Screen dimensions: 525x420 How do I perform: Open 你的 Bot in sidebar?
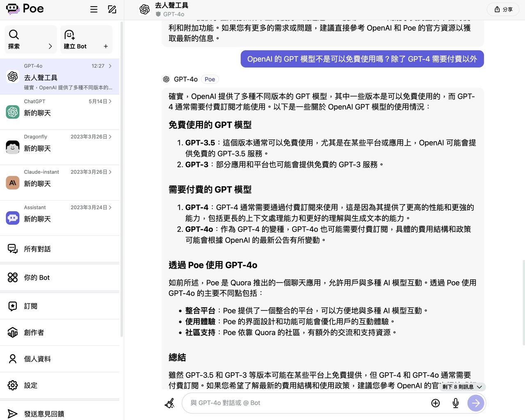pyautogui.click(x=60, y=278)
